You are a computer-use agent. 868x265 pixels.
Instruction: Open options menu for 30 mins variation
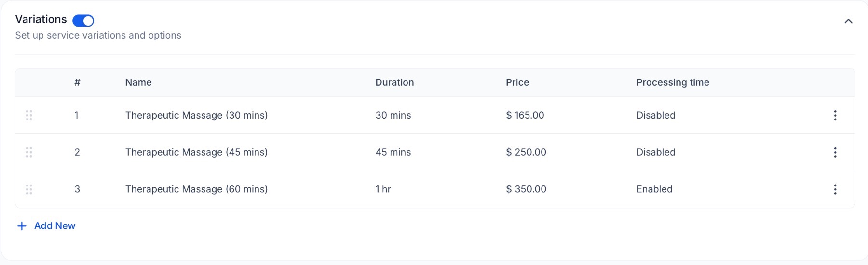pos(835,116)
